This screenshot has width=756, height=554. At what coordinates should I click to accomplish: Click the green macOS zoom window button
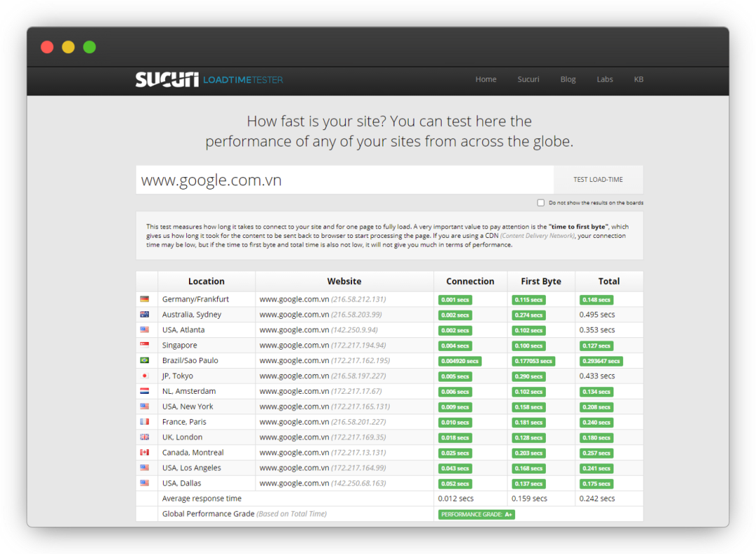(90, 47)
